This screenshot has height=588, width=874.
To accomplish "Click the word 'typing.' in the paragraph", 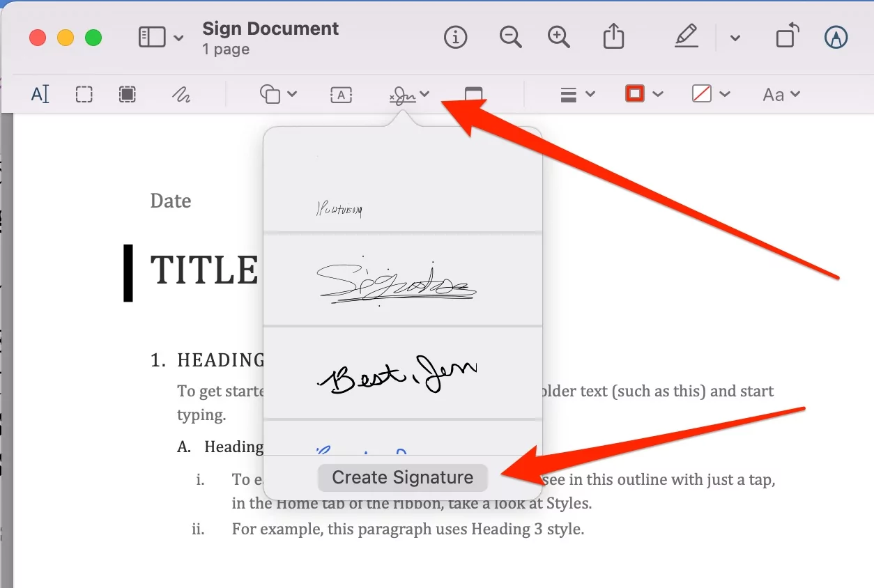I will (201, 416).
